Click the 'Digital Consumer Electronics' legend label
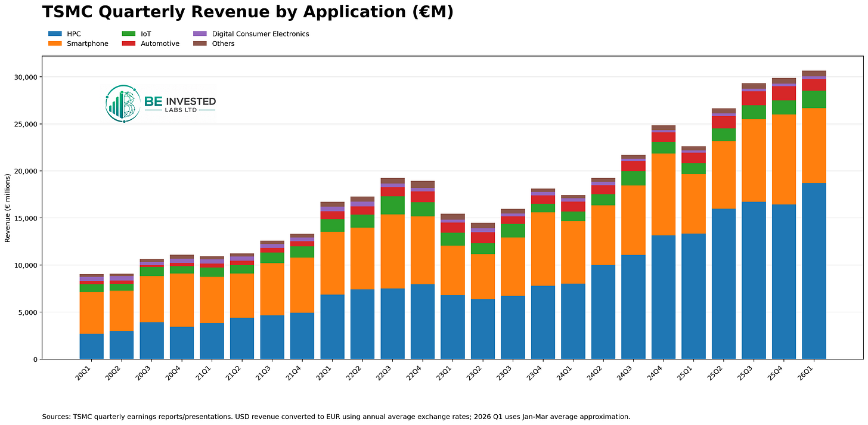The height and width of the screenshot is (425, 868). 261,34
